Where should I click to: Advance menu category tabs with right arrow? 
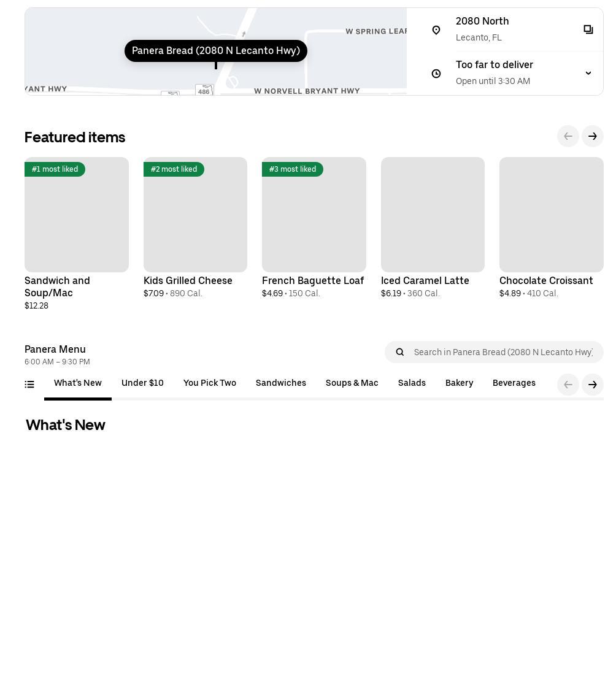pyautogui.click(x=592, y=385)
